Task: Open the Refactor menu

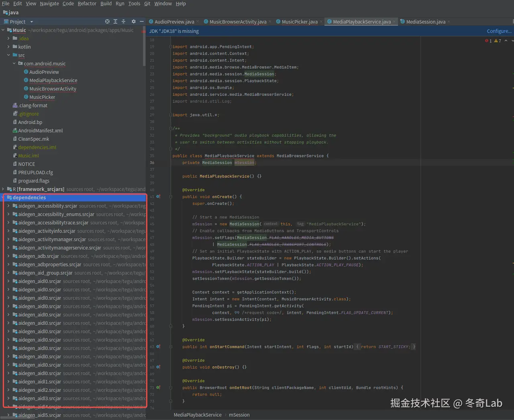Action: click(87, 4)
